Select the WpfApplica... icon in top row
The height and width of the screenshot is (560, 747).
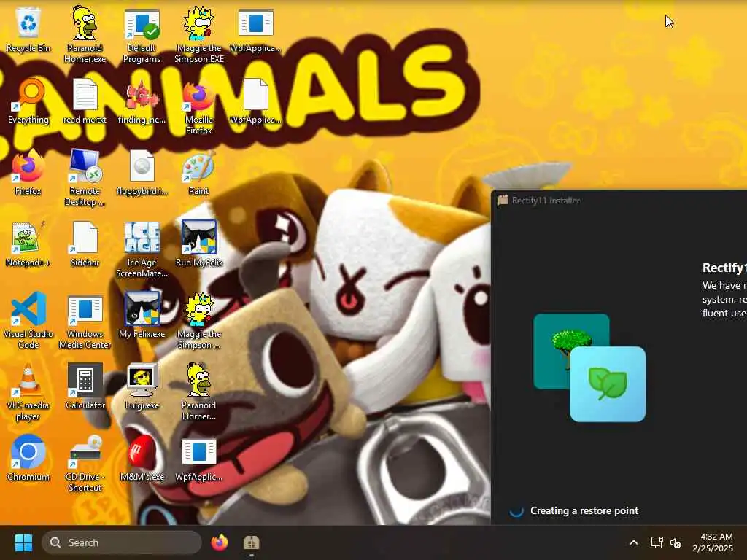(x=256, y=29)
